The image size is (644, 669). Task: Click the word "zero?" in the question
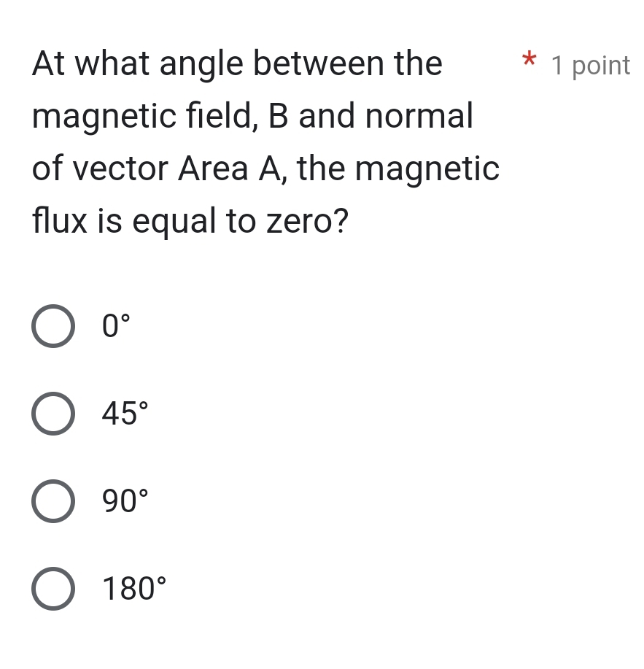click(x=306, y=221)
